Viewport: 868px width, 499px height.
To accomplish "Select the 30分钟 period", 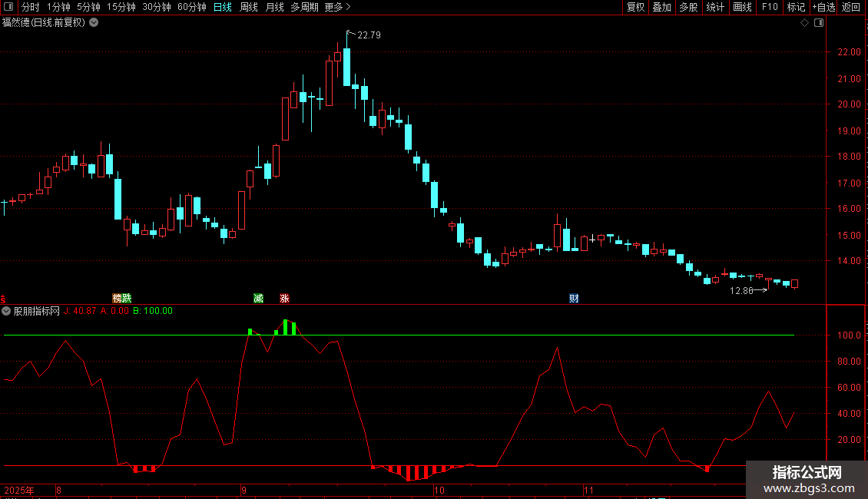I will (x=157, y=7).
